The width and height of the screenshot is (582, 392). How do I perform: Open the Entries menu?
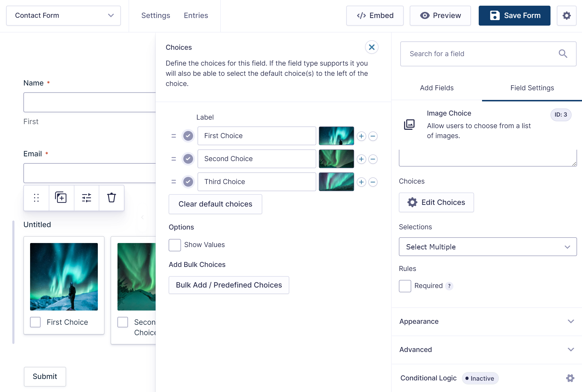point(196,15)
